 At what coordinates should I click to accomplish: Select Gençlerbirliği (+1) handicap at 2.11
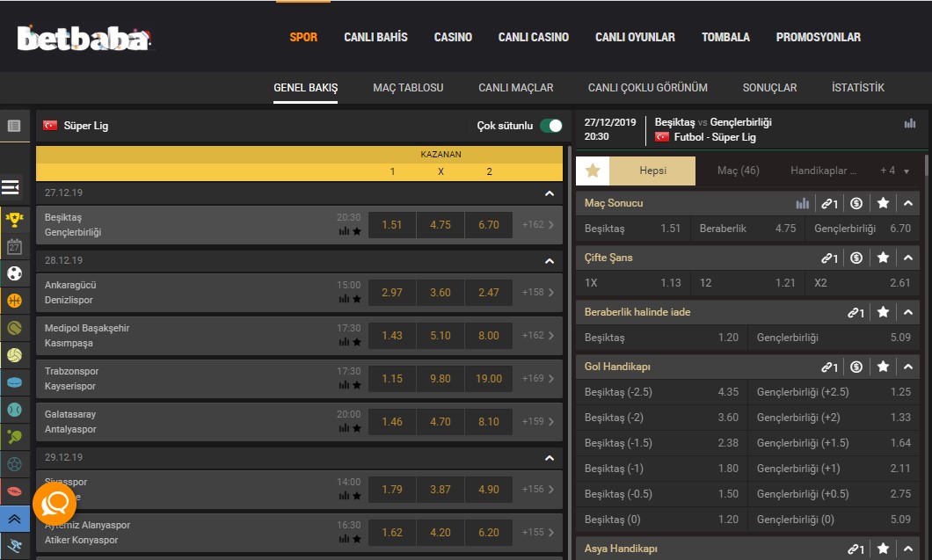coord(834,469)
